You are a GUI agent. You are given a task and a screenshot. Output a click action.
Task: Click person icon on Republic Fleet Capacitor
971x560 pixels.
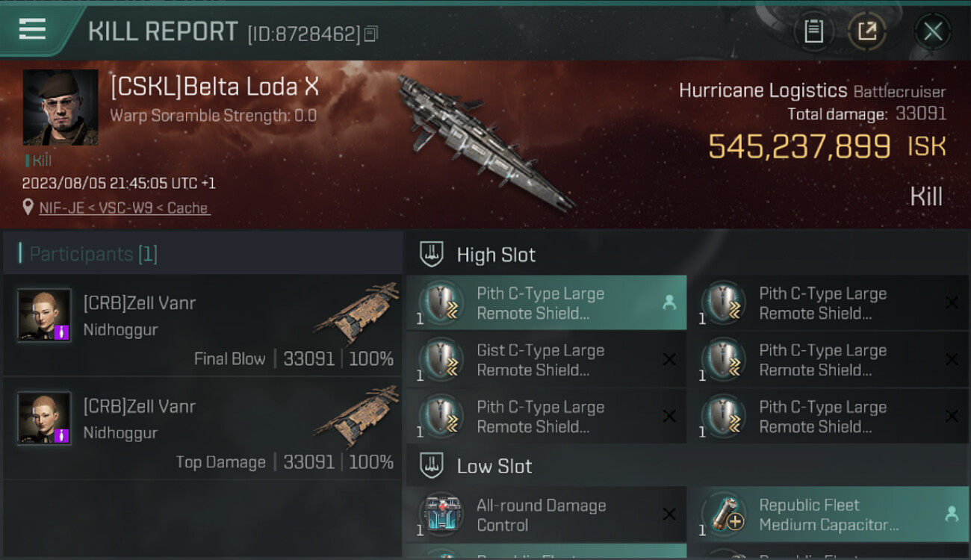point(951,514)
